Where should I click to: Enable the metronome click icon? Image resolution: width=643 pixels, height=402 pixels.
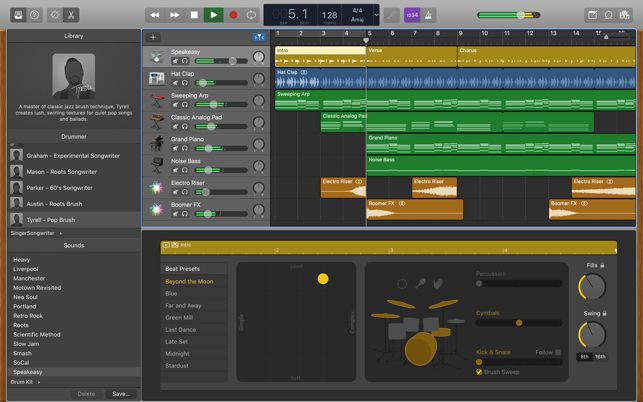pyautogui.click(x=429, y=15)
